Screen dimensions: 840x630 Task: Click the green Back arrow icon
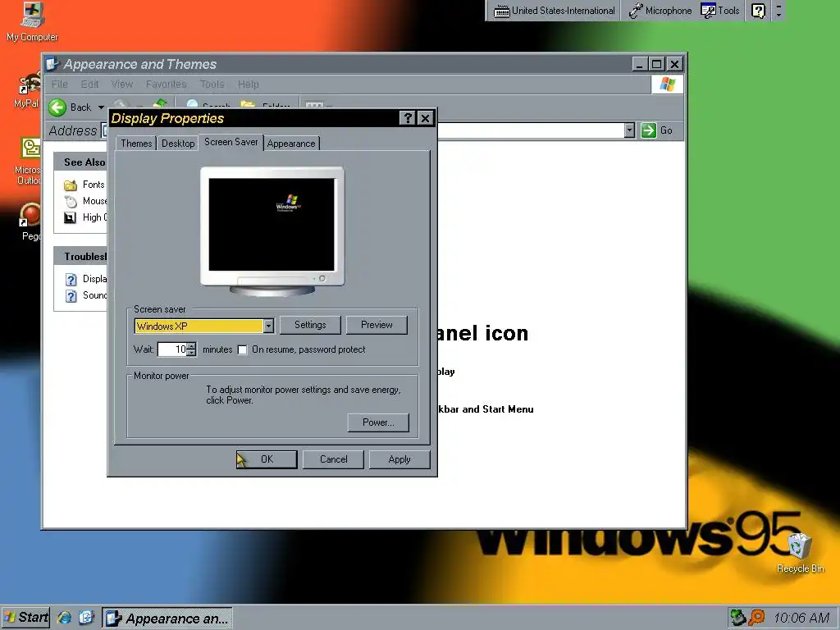[x=57, y=107]
